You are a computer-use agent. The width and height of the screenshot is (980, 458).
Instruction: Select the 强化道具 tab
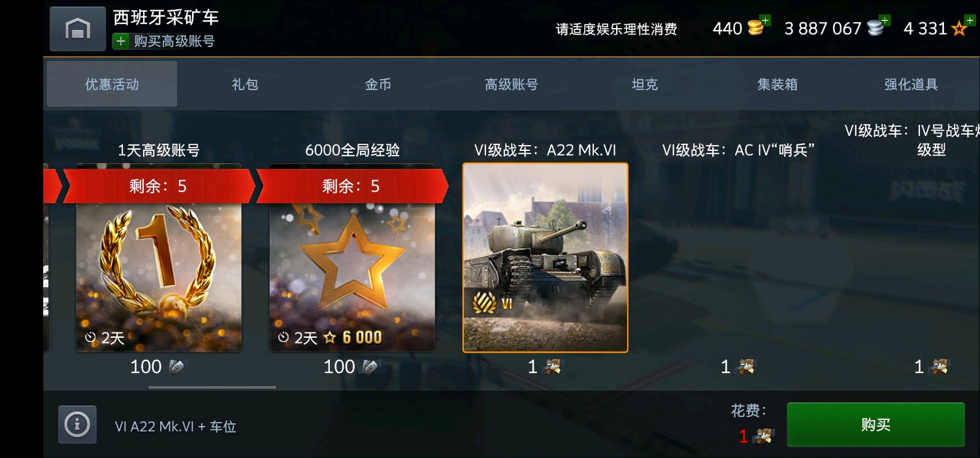911,84
